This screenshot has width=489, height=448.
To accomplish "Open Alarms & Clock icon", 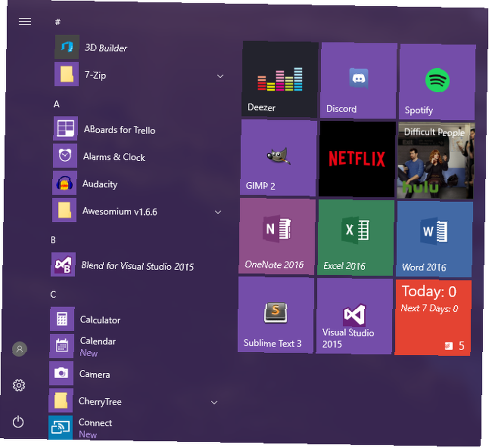I will [65, 155].
